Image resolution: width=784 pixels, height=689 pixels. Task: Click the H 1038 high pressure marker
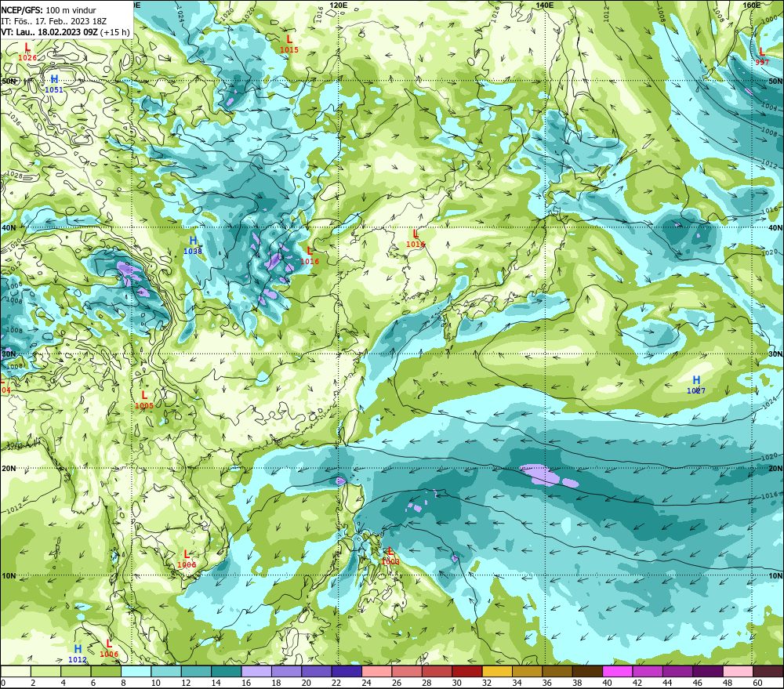click(193, 245)
